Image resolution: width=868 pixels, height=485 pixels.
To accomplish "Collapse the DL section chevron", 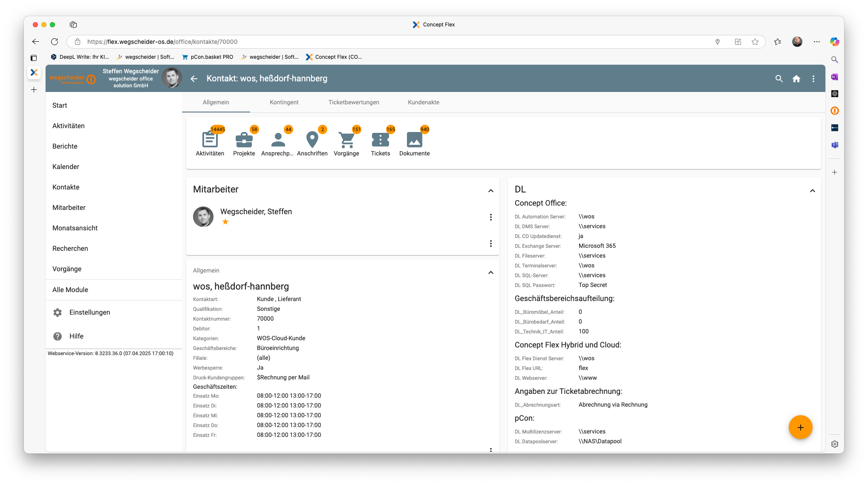I will click(x=813, y=191).
